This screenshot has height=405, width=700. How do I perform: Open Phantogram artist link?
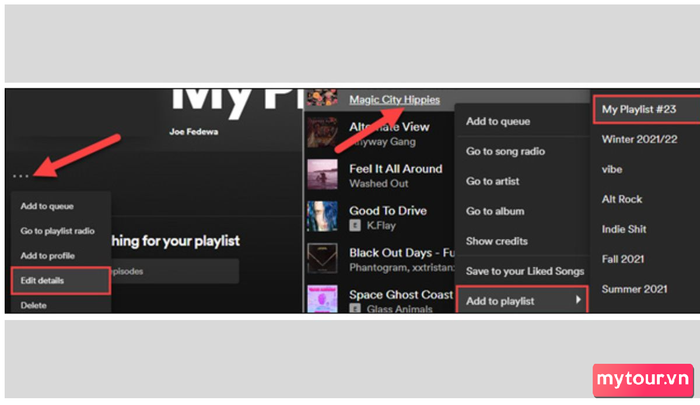point(378,267)
